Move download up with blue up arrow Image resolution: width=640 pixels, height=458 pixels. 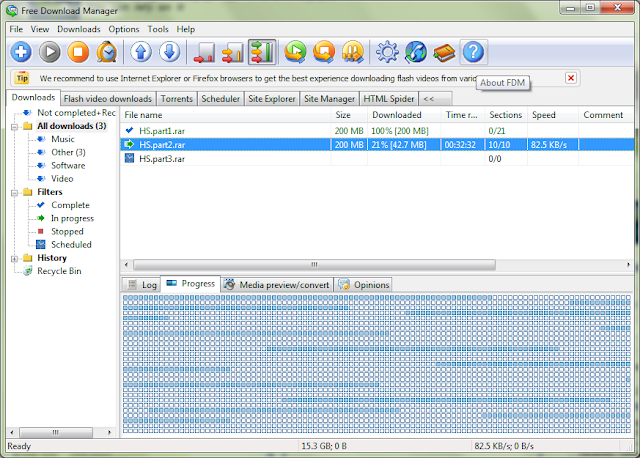pyautogui.click(x=141, y=52)
